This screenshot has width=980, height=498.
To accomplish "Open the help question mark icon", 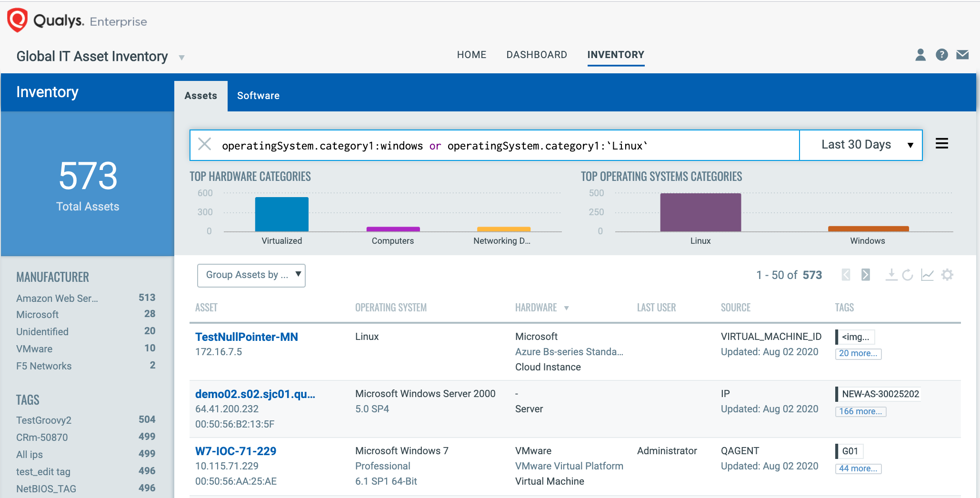I will (941, 55).
